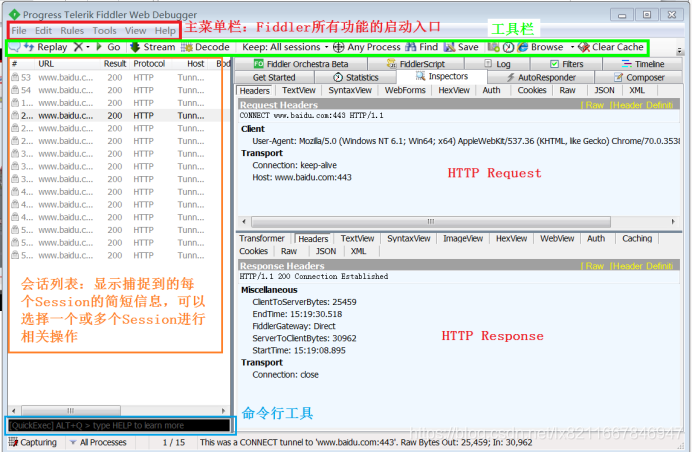Open the Help menu
693x452 pixels.
pos(165,30)
